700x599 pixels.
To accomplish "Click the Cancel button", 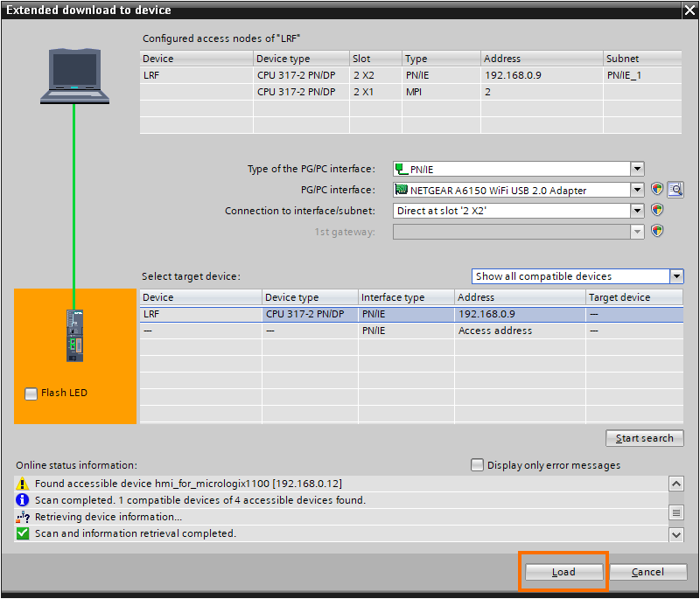I will point(647,571).
